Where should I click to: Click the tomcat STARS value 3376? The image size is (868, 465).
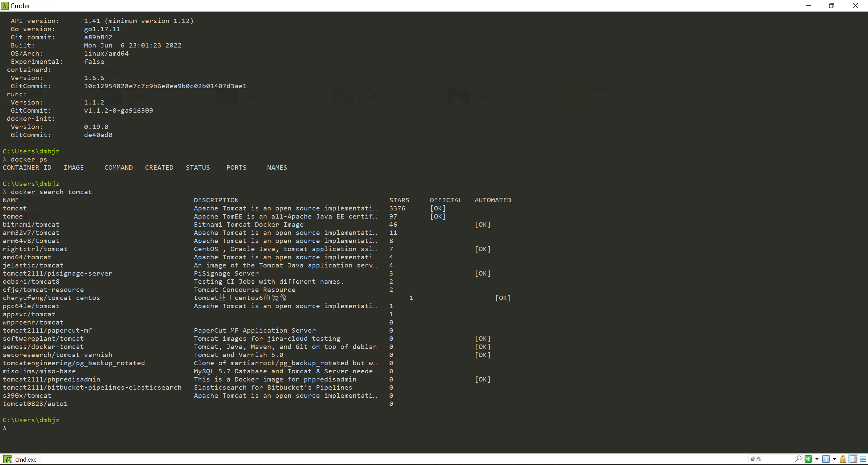[397, 208]
